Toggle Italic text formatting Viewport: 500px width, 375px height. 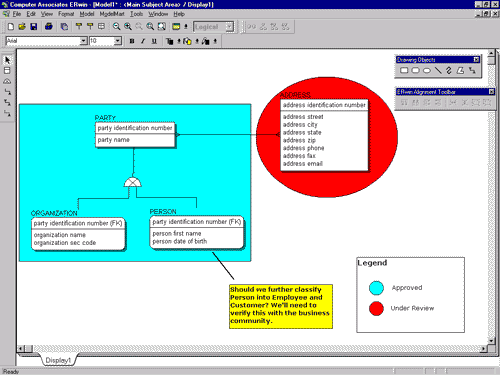pyautogui.click(x=143, y=41)
